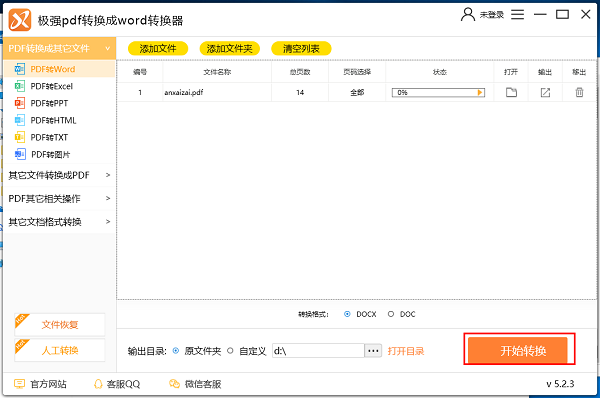Screen dimensions: 600x398
Task: Click the 人工转换 button
Action: tap(60, 350)
